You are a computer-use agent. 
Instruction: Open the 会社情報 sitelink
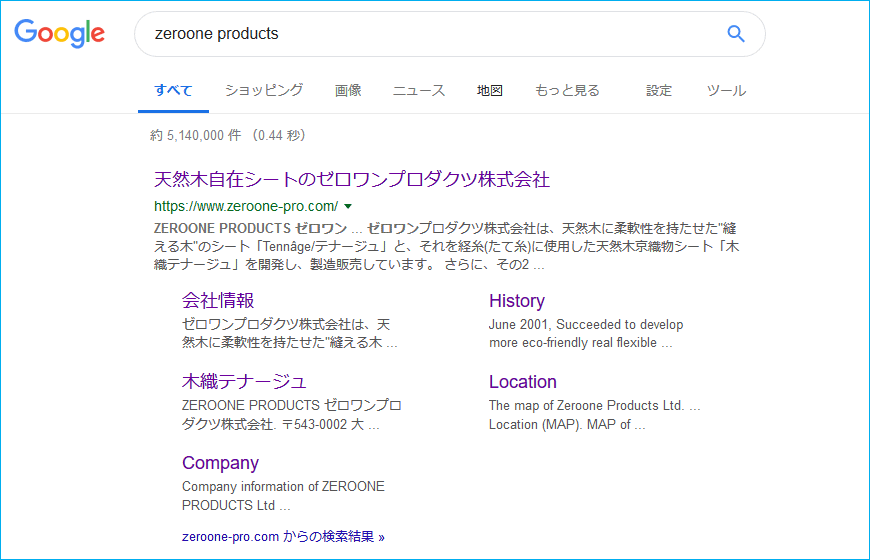pos(218,300)
